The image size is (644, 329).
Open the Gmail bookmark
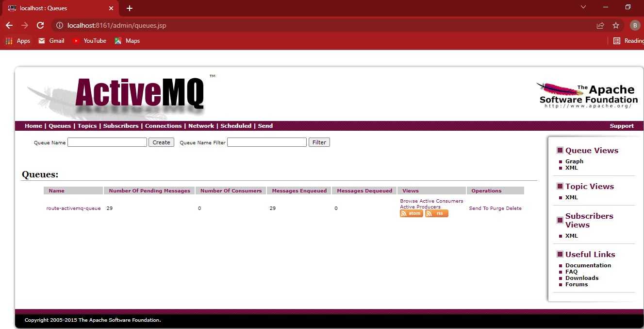pyautogui.click(x=51, y=41)
